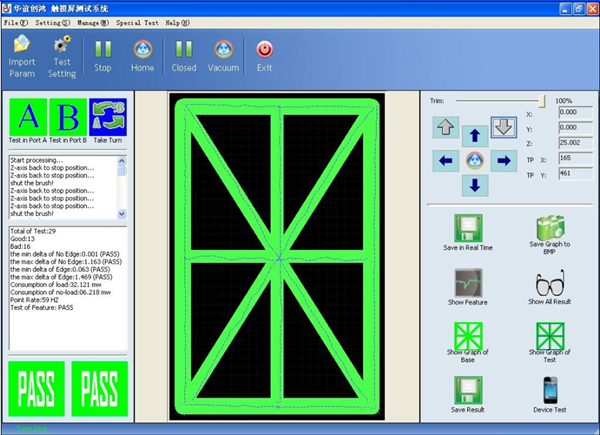Open the Setting menu
The height and width of the screenshot is (435, 600).
point(52,21)
